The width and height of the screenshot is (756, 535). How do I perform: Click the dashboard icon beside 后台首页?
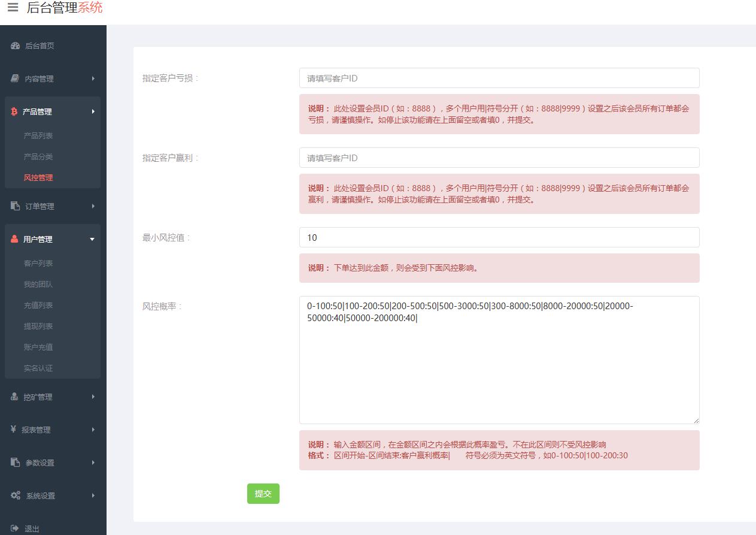(16, 46)
